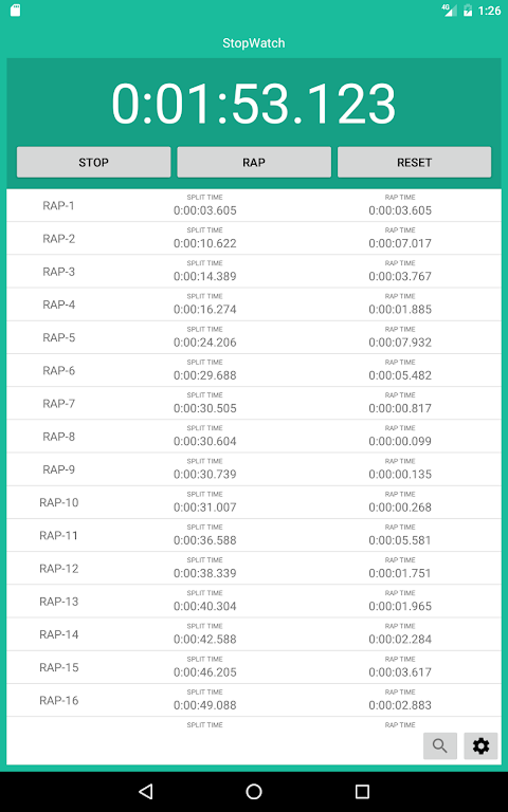Tap the magnifier search icon

[440, 745]
